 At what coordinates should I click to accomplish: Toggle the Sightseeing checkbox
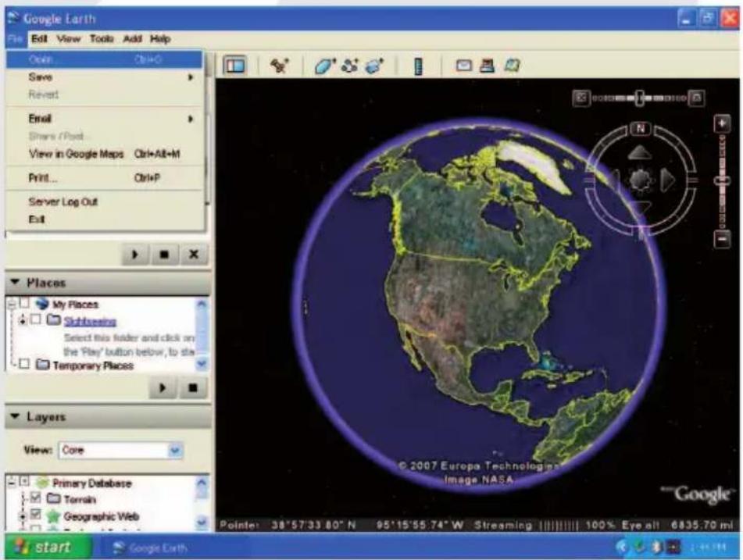pos(35,319)
